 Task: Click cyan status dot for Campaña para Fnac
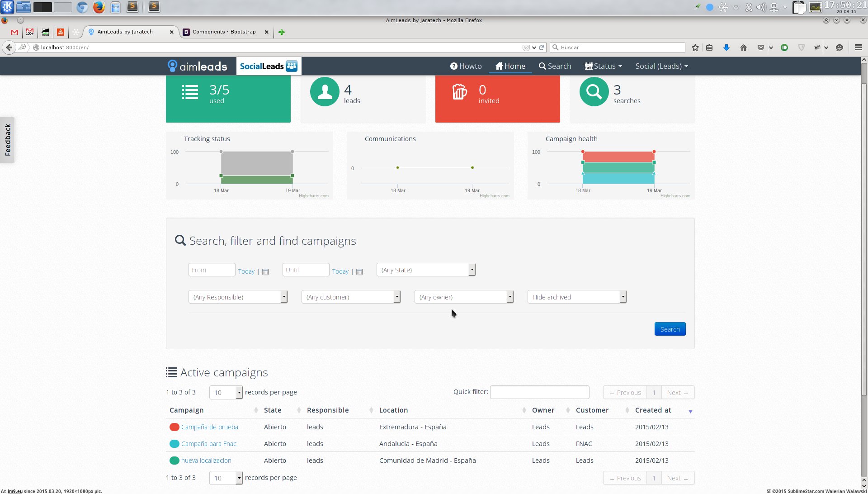pyautogui.click(x=174, y=444)
